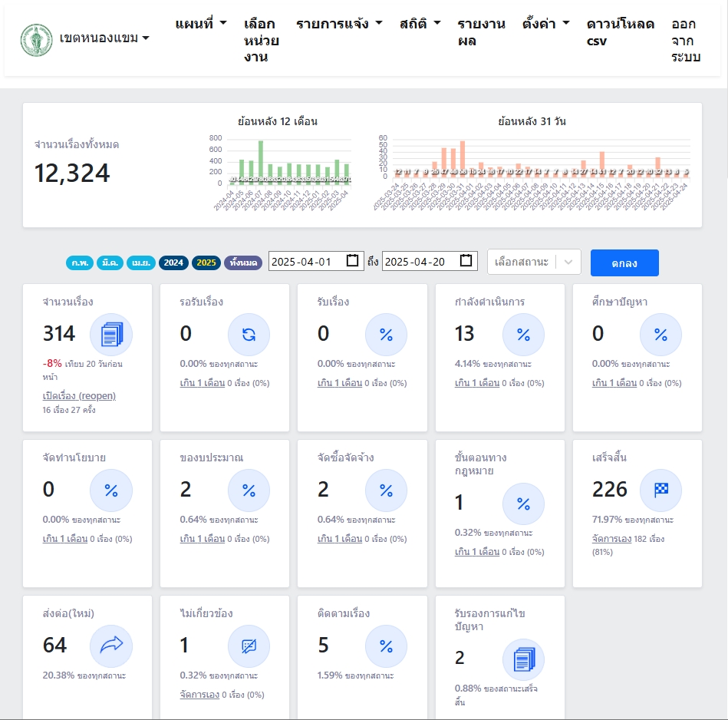
Task: Click เกิน 1 เดือน link in จัดทำนโยบาย card
Action: tap(65, 539)
